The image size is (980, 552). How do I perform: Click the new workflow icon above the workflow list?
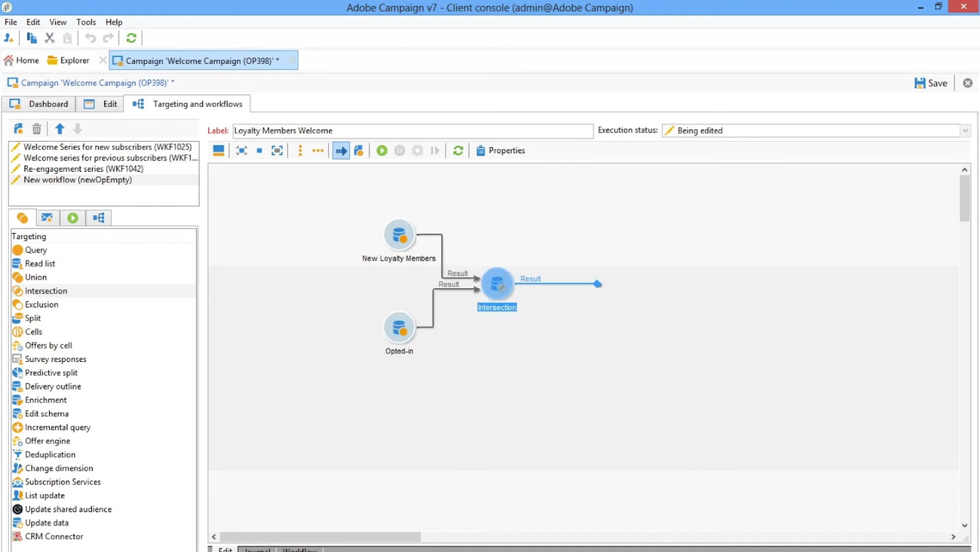pos(19,129)
